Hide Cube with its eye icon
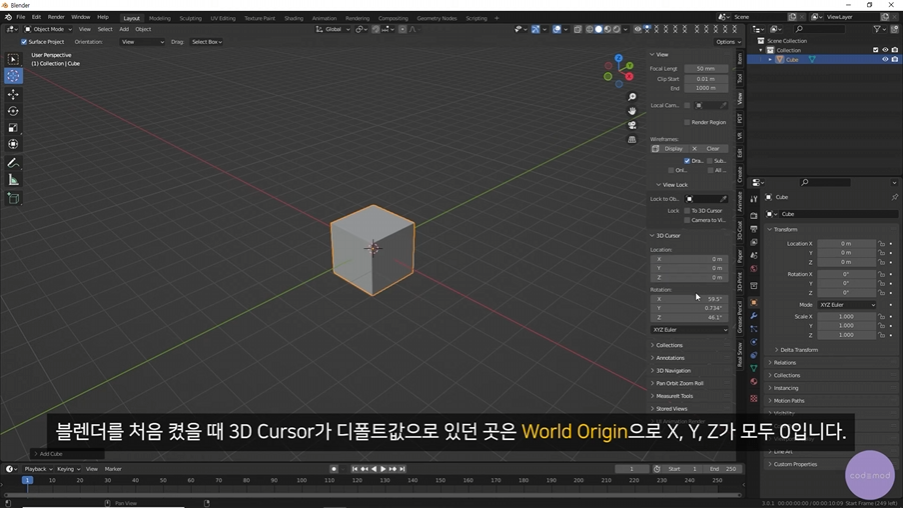 [885, 59]
